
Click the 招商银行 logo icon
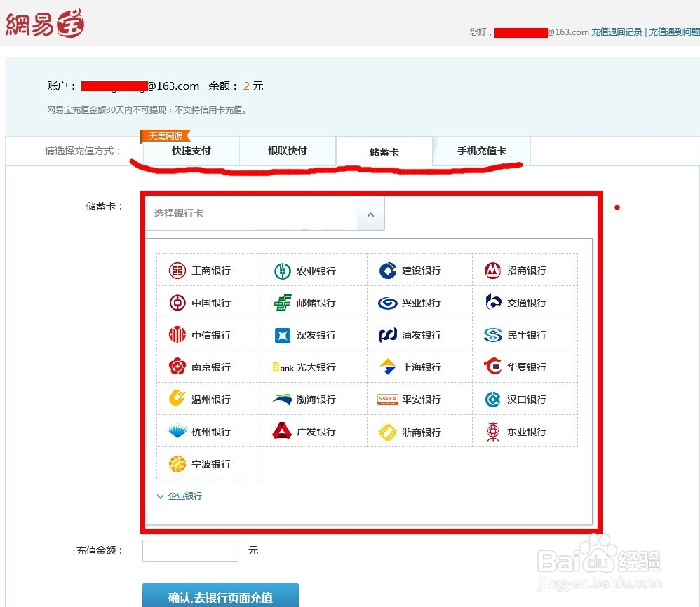(493, 271)
